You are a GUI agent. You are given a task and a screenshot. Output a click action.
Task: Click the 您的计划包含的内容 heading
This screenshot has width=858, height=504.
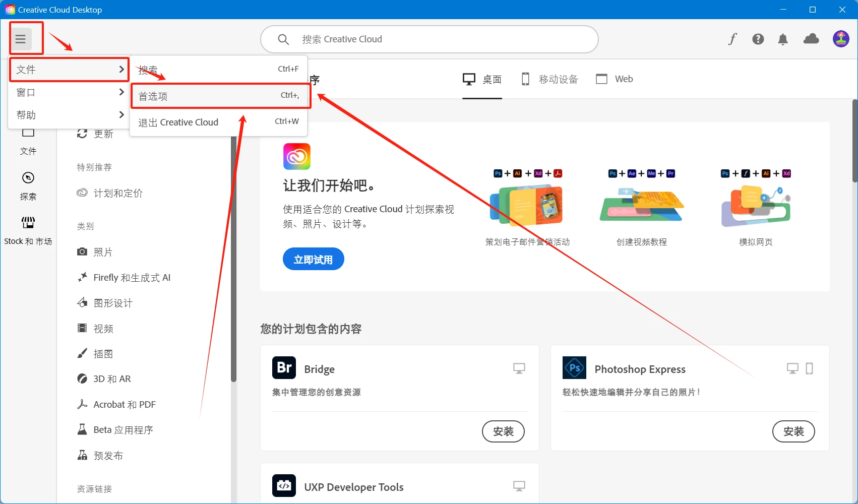click(x=311, y=329)
